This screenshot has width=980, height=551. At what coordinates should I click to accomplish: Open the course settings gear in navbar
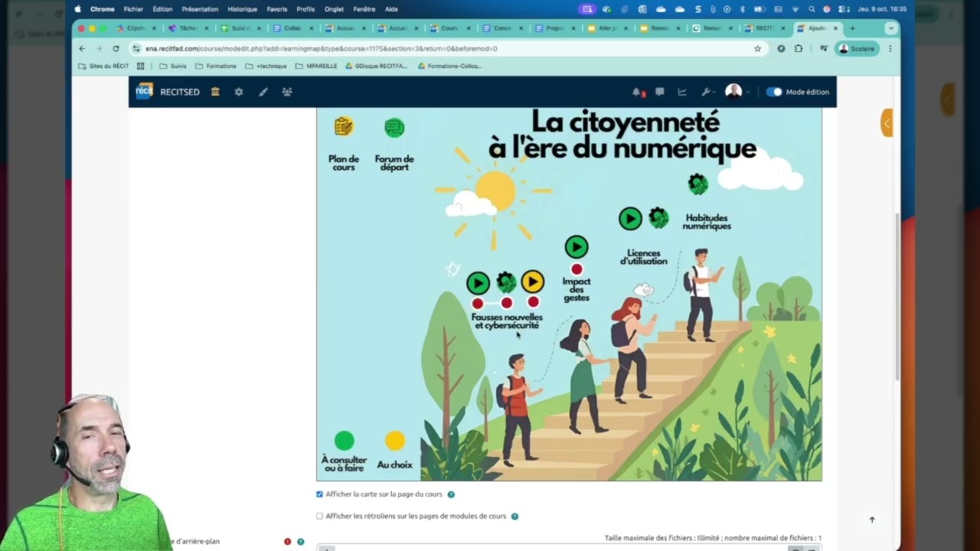pos(239,92)
